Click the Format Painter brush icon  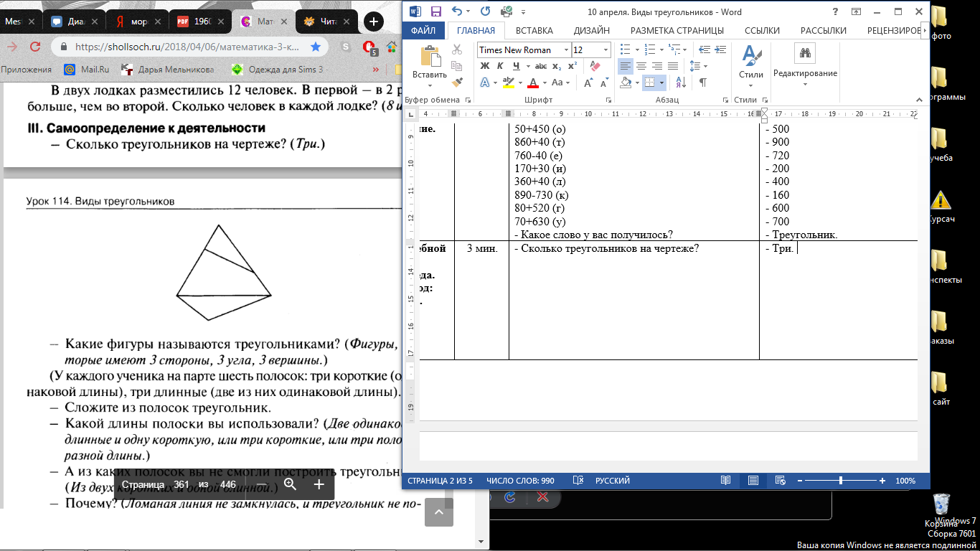coord(457,82)
